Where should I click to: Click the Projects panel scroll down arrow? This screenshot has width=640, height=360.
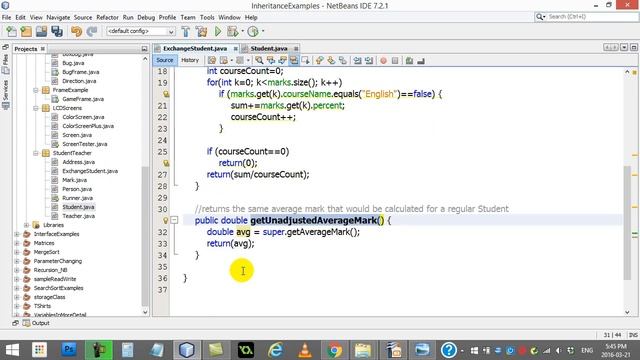tap(145, 312)
